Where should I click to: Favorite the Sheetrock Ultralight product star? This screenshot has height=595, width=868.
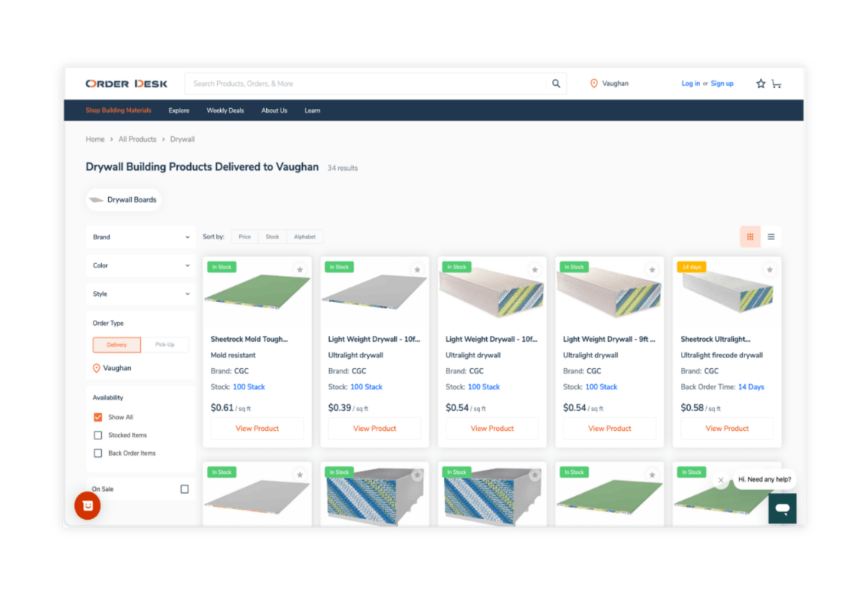click(x=769, y=270)
